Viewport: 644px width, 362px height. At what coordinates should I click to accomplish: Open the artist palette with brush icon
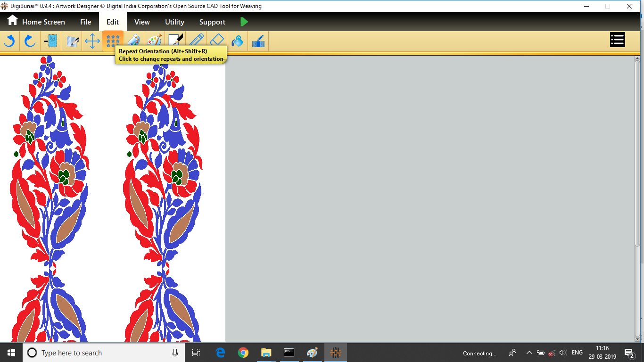click(154, 41)
